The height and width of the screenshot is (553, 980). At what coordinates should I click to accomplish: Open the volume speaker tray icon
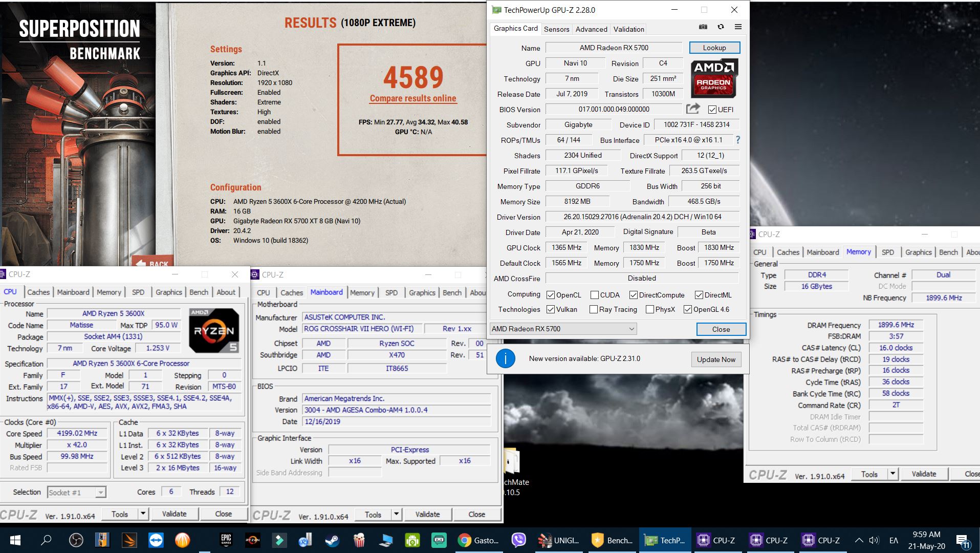(x=874, y=540)
